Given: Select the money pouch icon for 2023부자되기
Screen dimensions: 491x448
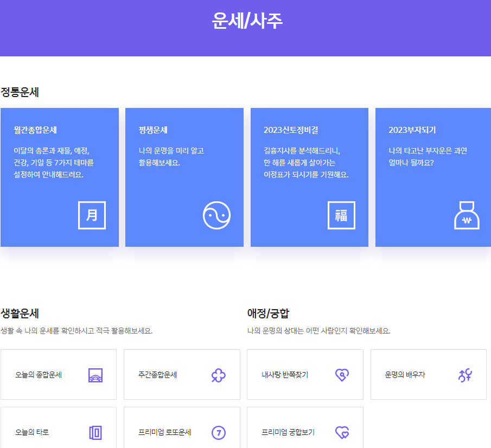Looking at the screenshot, I should (466, 215).
